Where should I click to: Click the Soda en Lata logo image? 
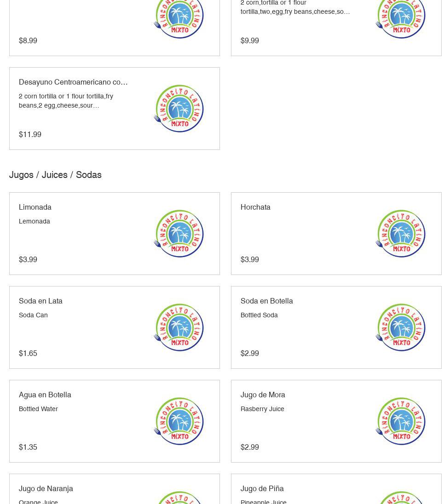click(x=179, y=327)
